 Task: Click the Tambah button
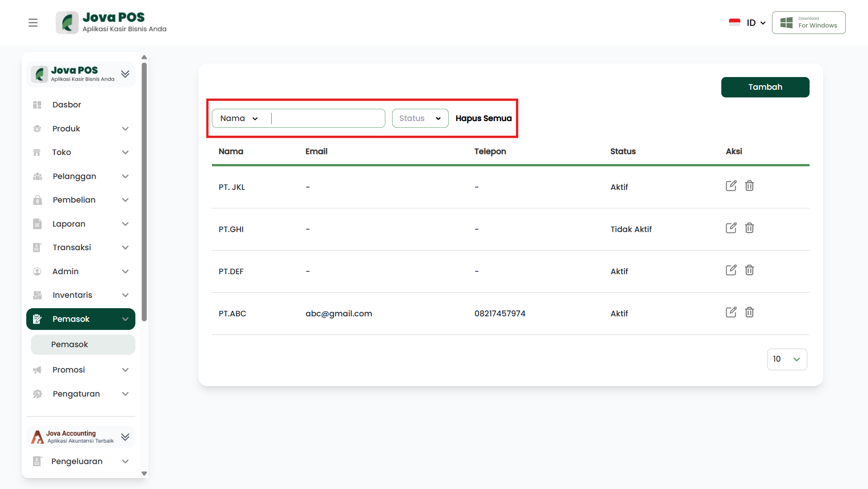(765, 87)
